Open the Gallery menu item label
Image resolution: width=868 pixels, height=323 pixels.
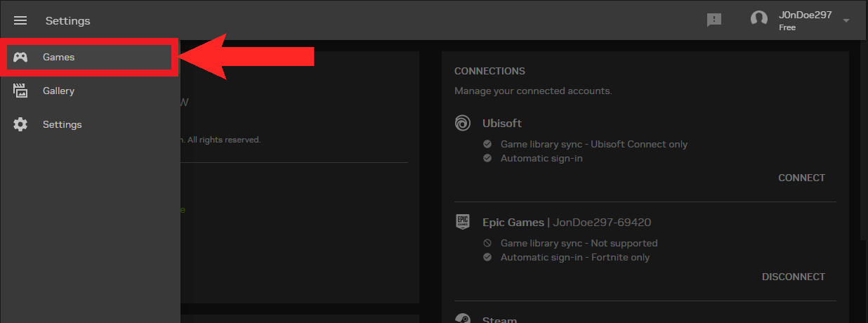tap(58, 91)
